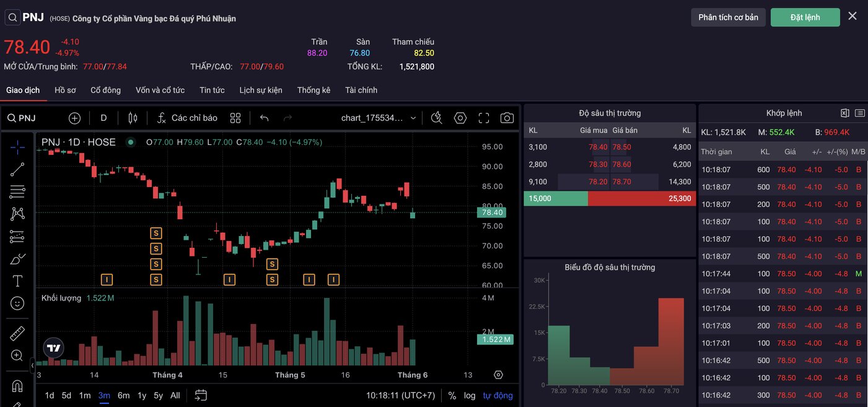Open the emoji icons tool

click(x=17, y=303)
